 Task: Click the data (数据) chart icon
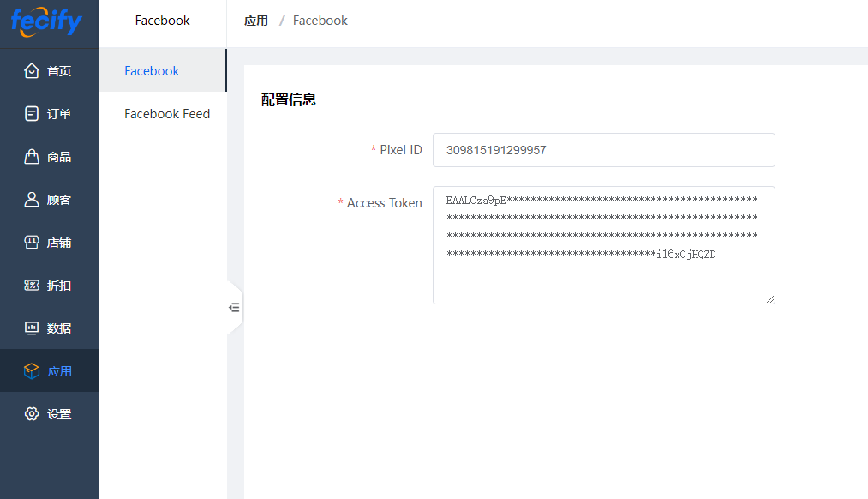click(32, 328)
